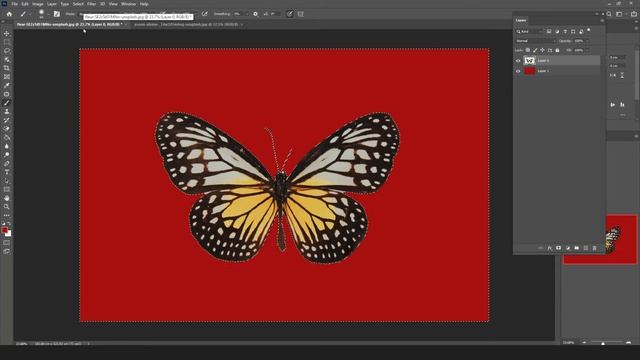
Task: Select the Crop tool
Action: point(7,68)
